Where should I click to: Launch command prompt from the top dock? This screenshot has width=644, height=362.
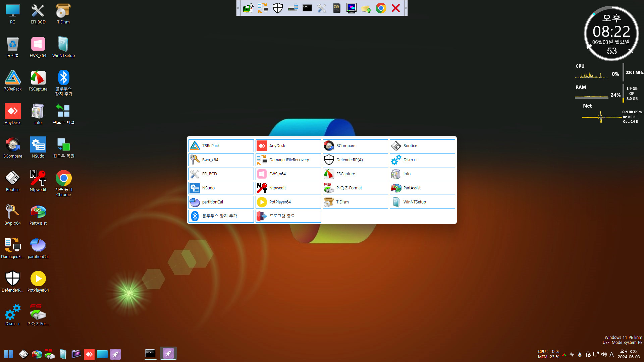307,8
